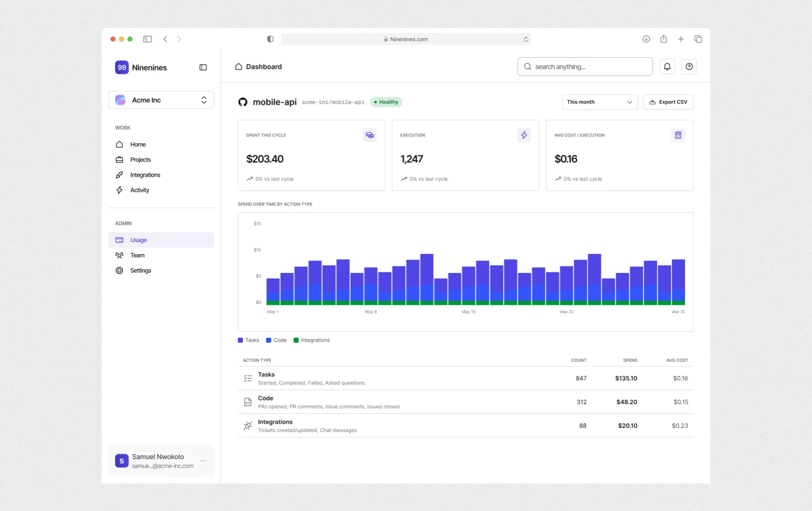Click the Healthy status badge

click(x=386, y=102)
